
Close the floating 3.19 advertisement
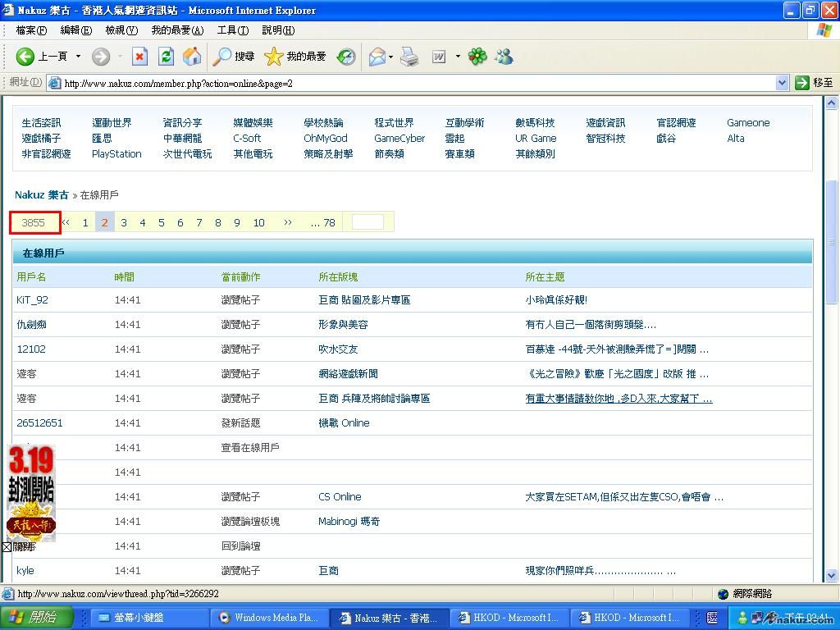pyautogui.click(x=20, y=547)
